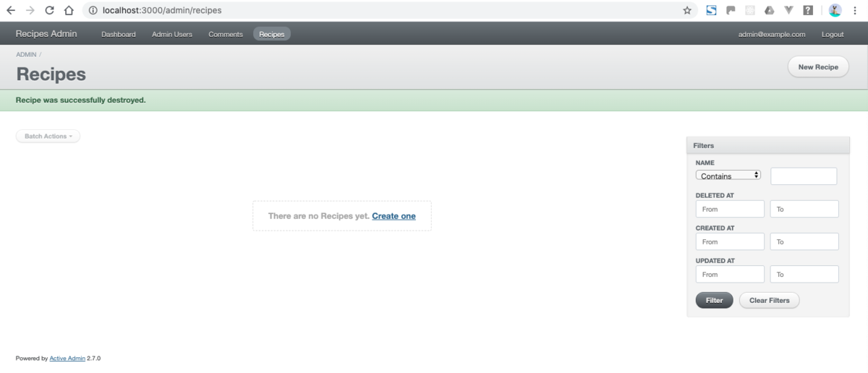This screenshot has width=868, height=373.
Task: Log out using the Logout link
Action: pyautogui.click(x=833, y=34)
